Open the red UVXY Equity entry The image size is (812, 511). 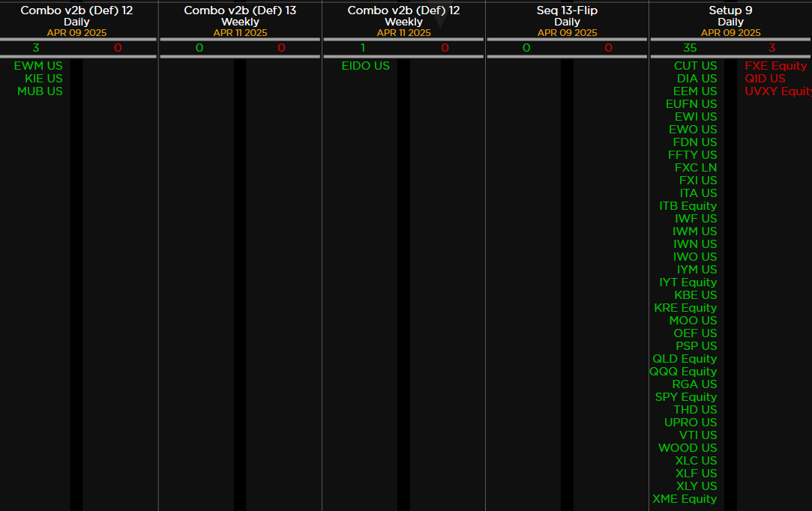pyautogui.click(x=778, y=91)
